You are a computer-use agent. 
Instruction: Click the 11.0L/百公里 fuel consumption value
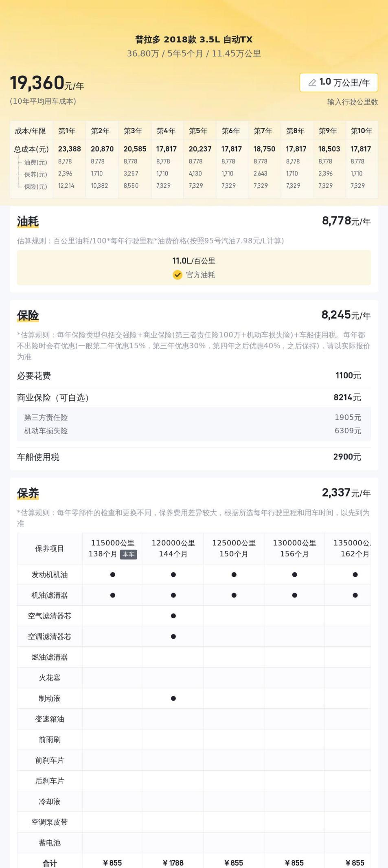[x=194, y=261]
